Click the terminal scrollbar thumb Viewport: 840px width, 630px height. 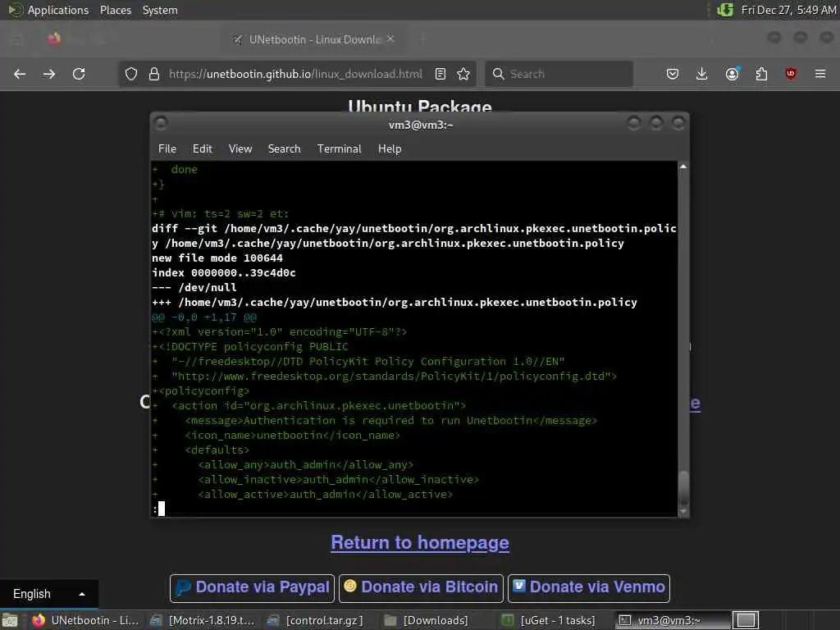coord(683,488)
